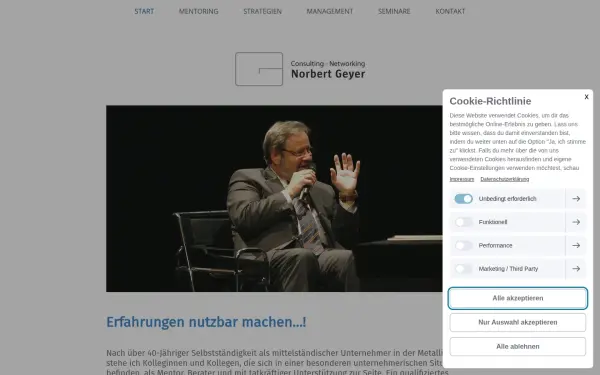600x375 pixels.
Task: Close the cookie policy dialog
Action: click(586, 97)
